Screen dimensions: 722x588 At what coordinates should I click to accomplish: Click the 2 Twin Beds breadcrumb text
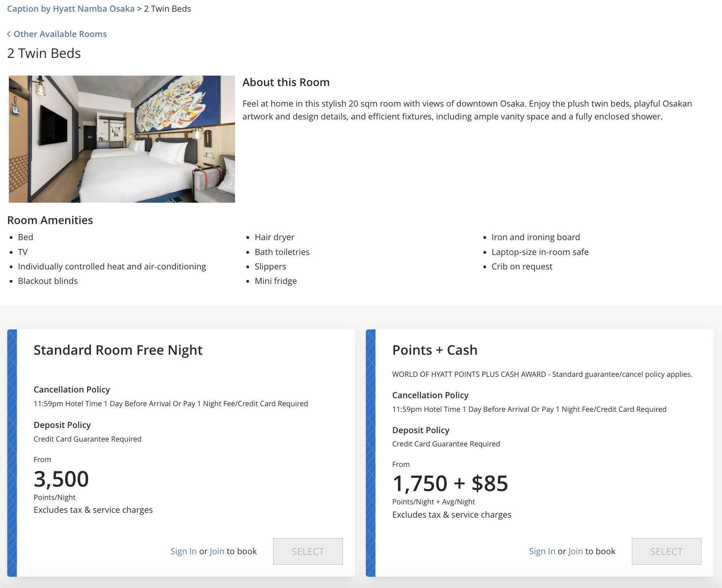[167, 9]
